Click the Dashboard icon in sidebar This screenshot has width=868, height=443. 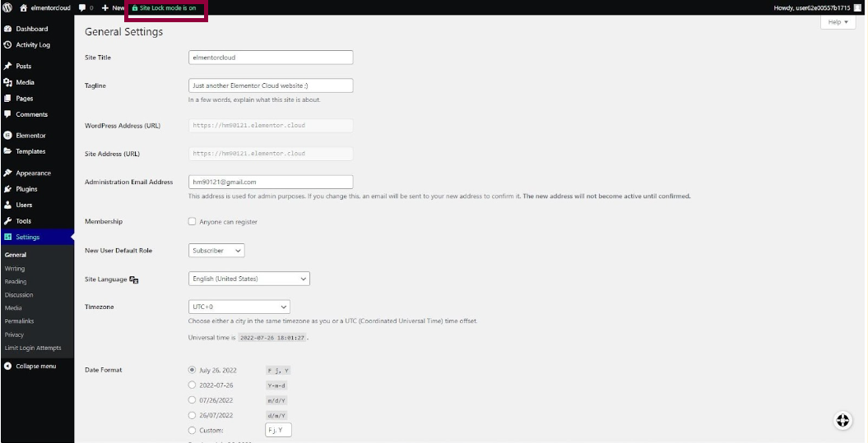7,29
